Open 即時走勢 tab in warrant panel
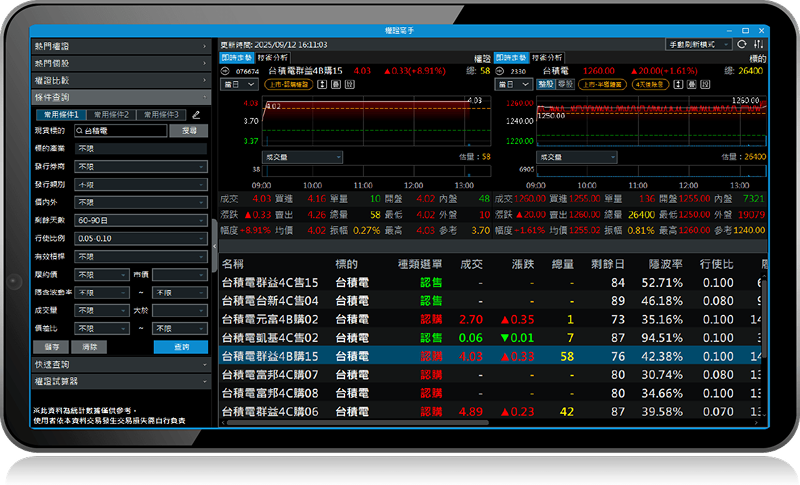 [237, 58]
